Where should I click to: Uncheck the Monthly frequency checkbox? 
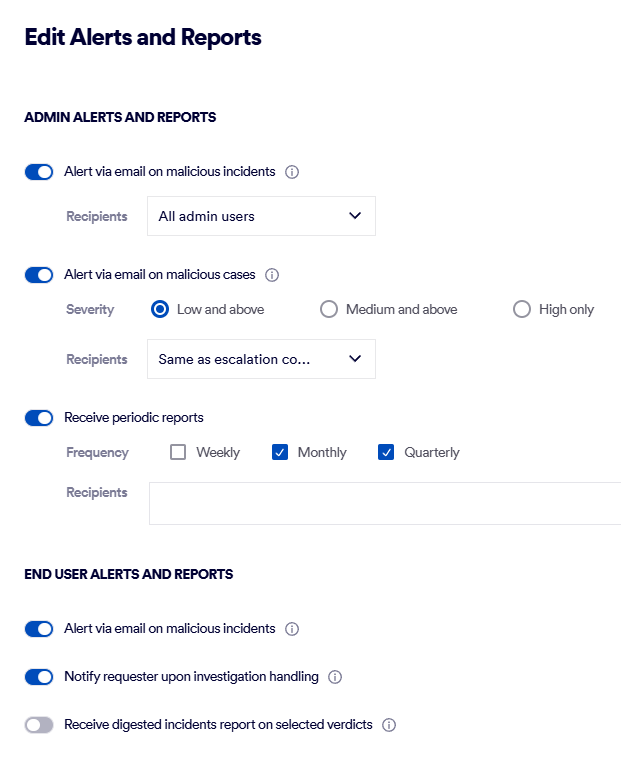click(x=280, y=452)
